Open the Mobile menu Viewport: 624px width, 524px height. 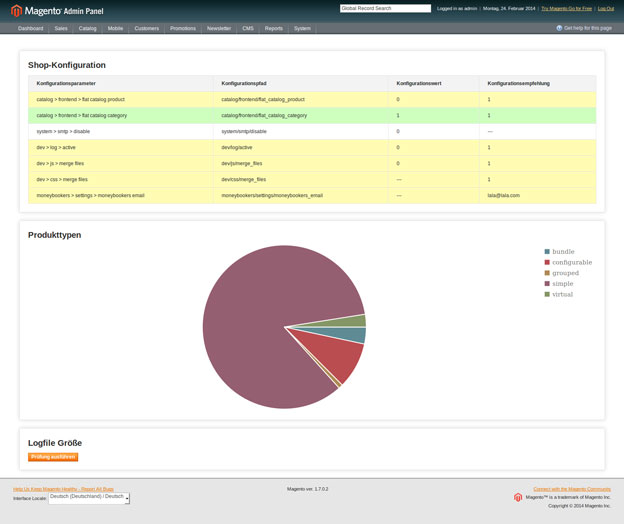(x=115, y=28)
